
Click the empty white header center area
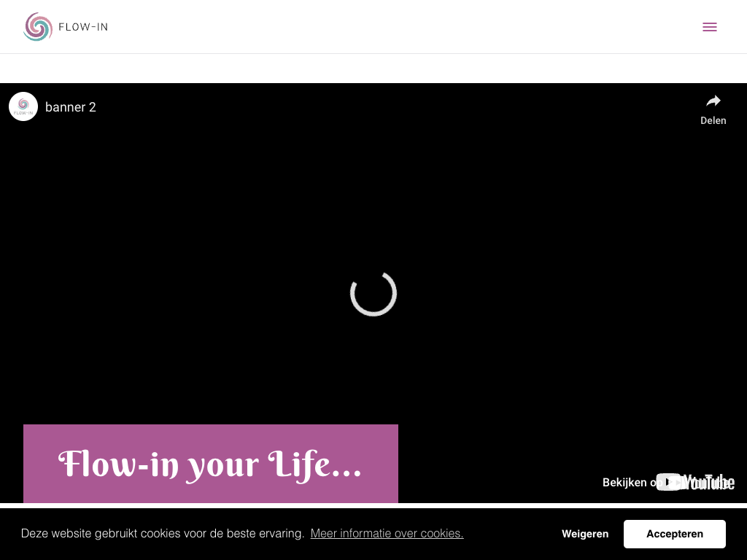pyautogui.click(x=373, y=27)
